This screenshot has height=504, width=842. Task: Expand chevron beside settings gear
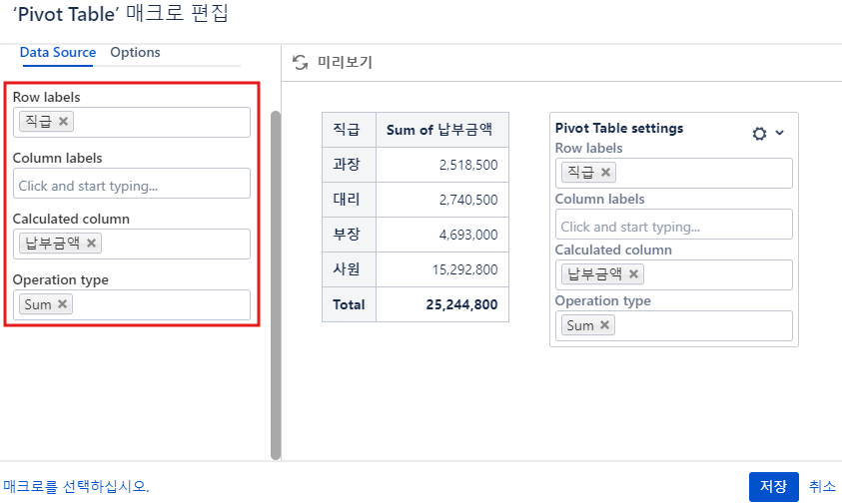click(780, 133)
